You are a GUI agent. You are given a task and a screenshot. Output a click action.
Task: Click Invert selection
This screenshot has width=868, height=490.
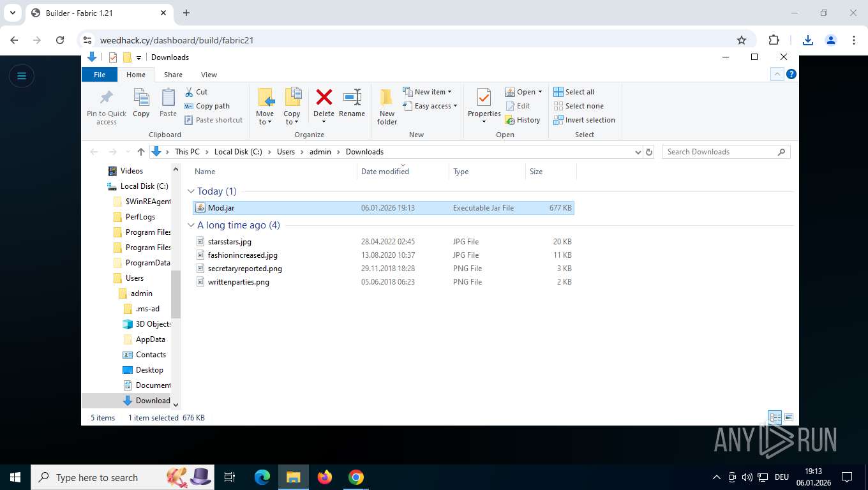tap(584, 120)
